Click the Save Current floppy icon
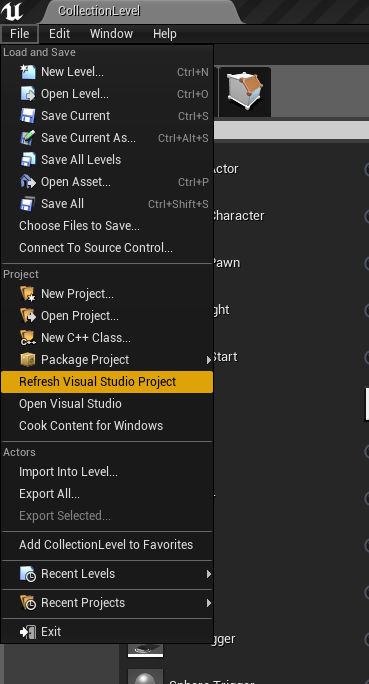Screen dimensions: 369x684 click(x=28, y=116)
